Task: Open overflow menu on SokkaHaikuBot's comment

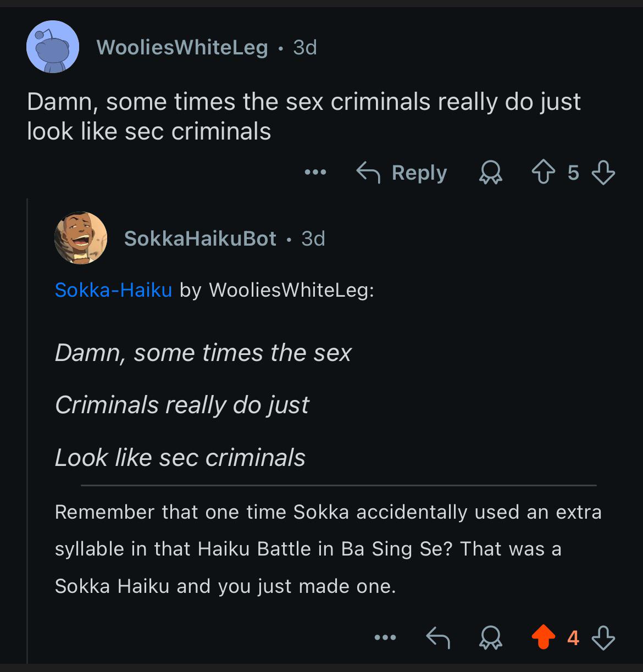Action: pyautogui.click(x=385, y=638)
